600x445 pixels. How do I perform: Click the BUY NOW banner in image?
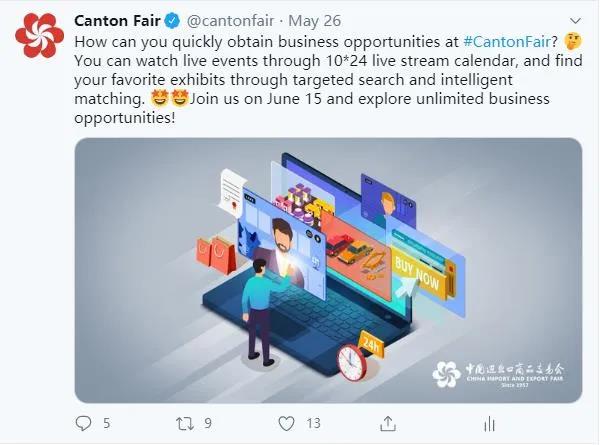(418, 274)
